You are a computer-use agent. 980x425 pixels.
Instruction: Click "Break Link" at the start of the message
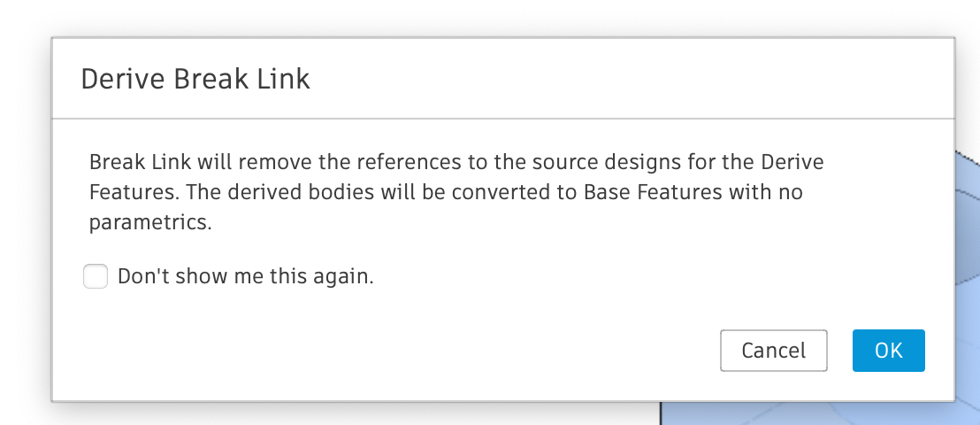[x=138, y=163]
